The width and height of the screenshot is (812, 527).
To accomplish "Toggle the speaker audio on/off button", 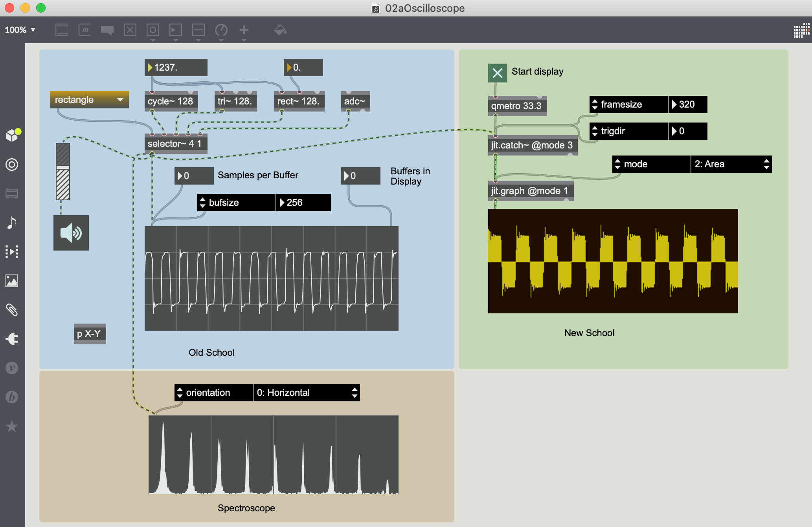I will [x=71, y=233].
